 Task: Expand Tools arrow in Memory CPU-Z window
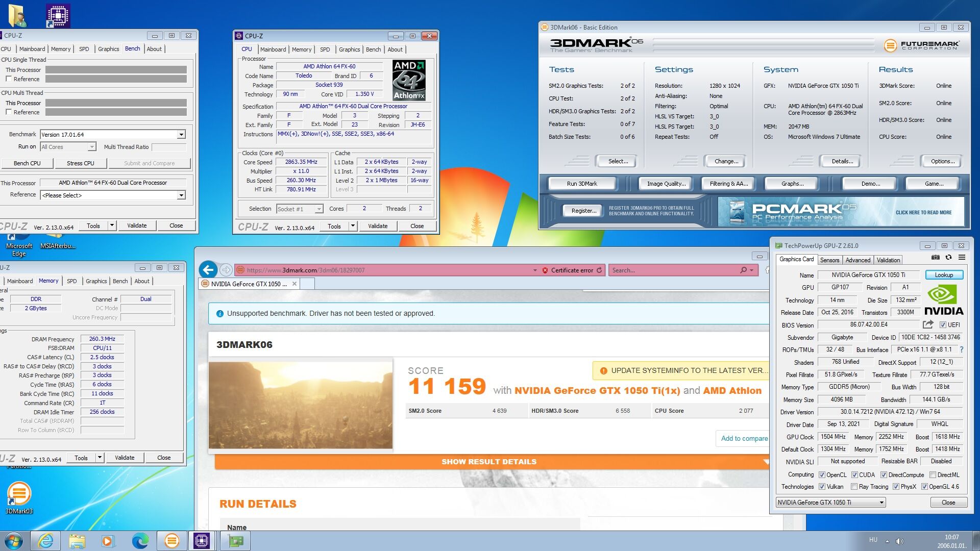coord(100,458)
